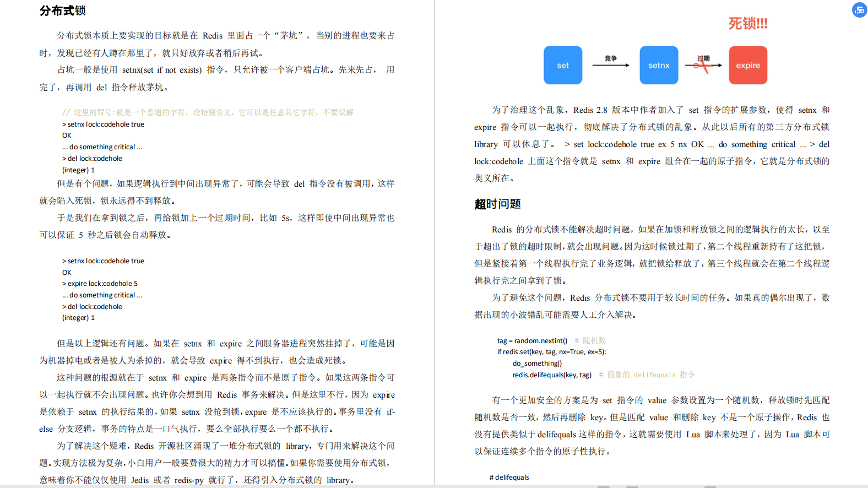
Task: Click the comment '# 假象的 delifequals 指令'
Action: point(647,375)
